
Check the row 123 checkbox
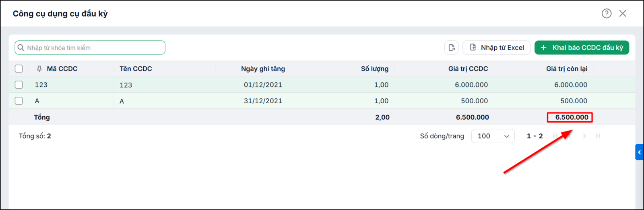[x=19, y=85]
